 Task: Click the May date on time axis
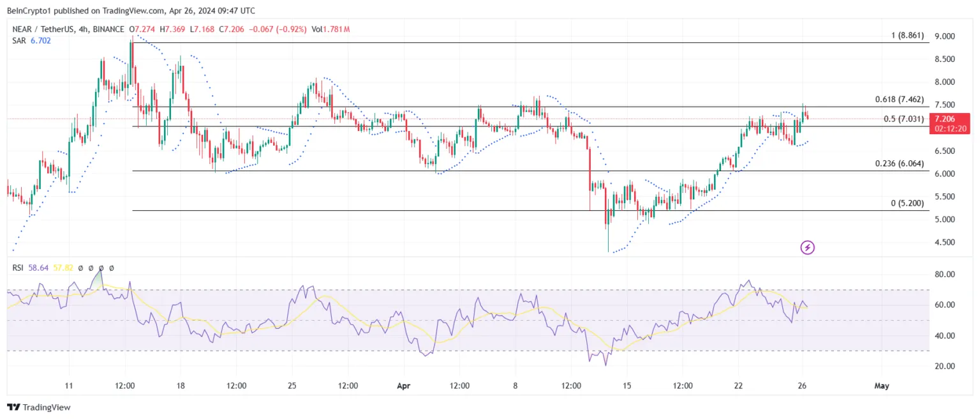point(881,386)
